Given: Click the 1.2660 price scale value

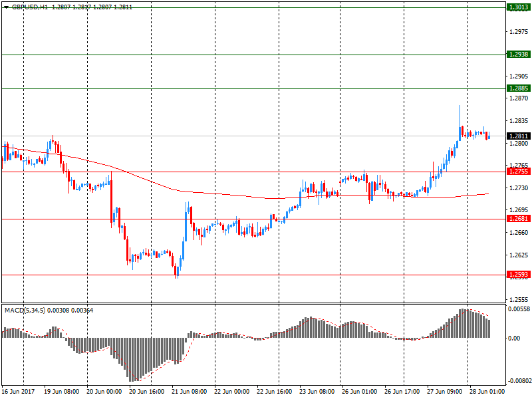Looking at the screenshot, I should tap(519, 233).
